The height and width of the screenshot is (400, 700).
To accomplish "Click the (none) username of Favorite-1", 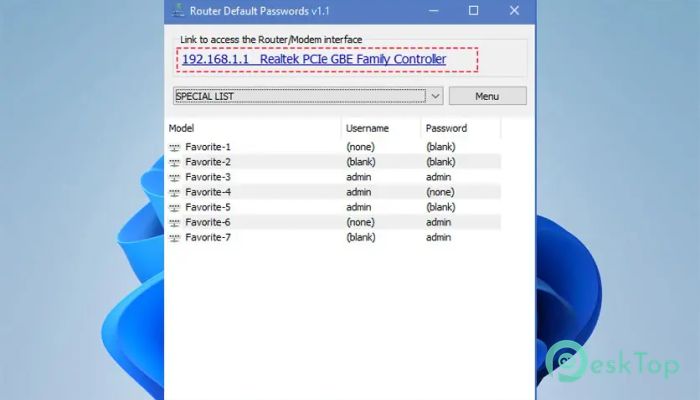I will point(360,147).
